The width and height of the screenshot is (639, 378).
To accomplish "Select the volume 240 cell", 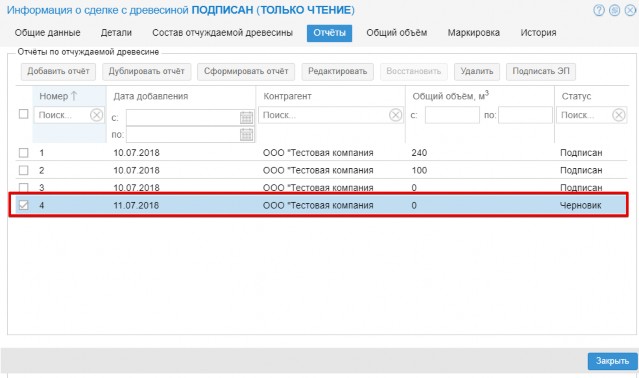I will point(419,153).
